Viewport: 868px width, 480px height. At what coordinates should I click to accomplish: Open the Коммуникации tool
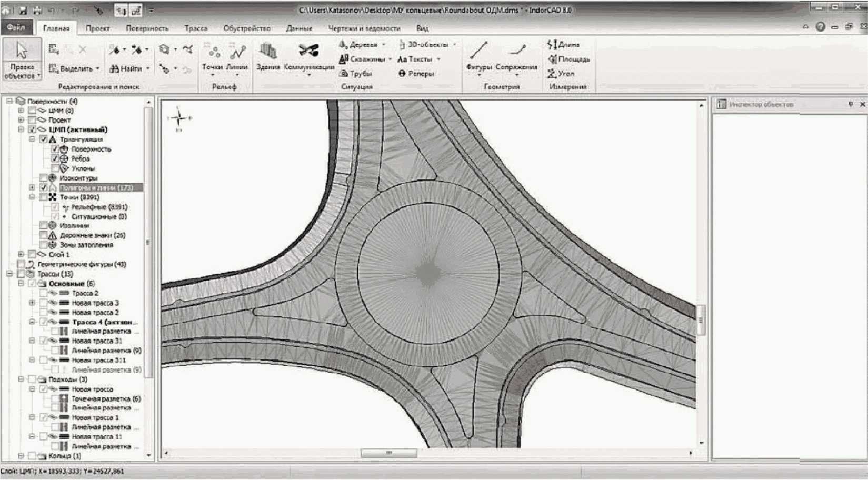pos(308,56)
